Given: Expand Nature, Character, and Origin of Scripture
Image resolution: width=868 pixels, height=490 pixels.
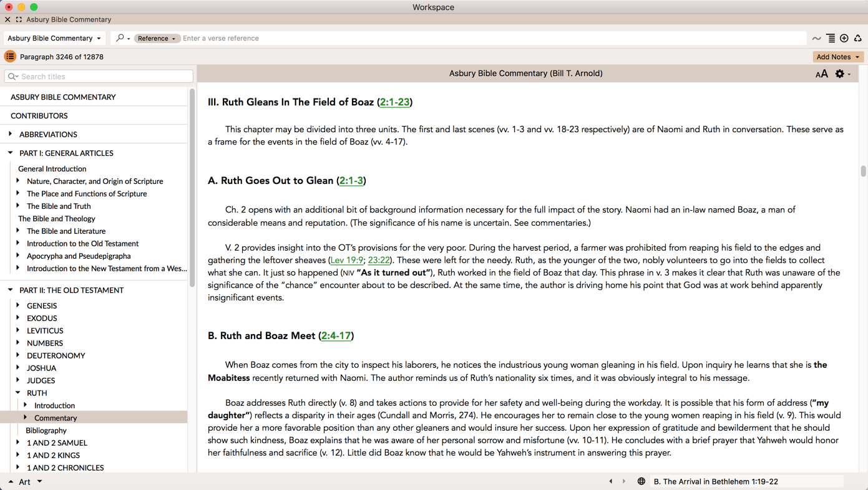Looking at the screenshot, I should [18, 181].
